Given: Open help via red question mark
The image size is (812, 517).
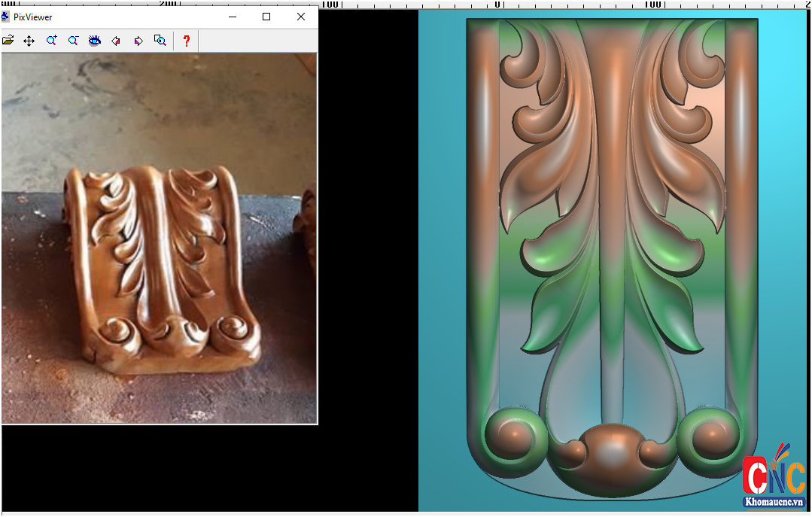Looking at the screenshot, I should [x=187, y=41].
